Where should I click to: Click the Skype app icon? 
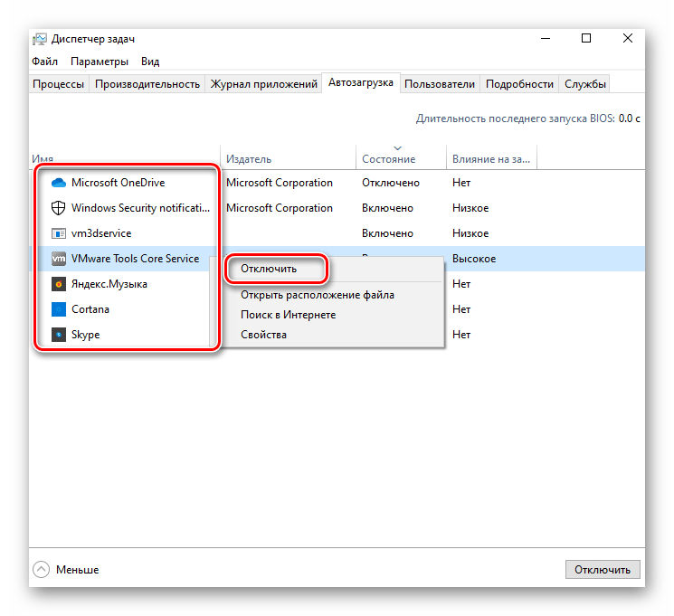point(59,335)
